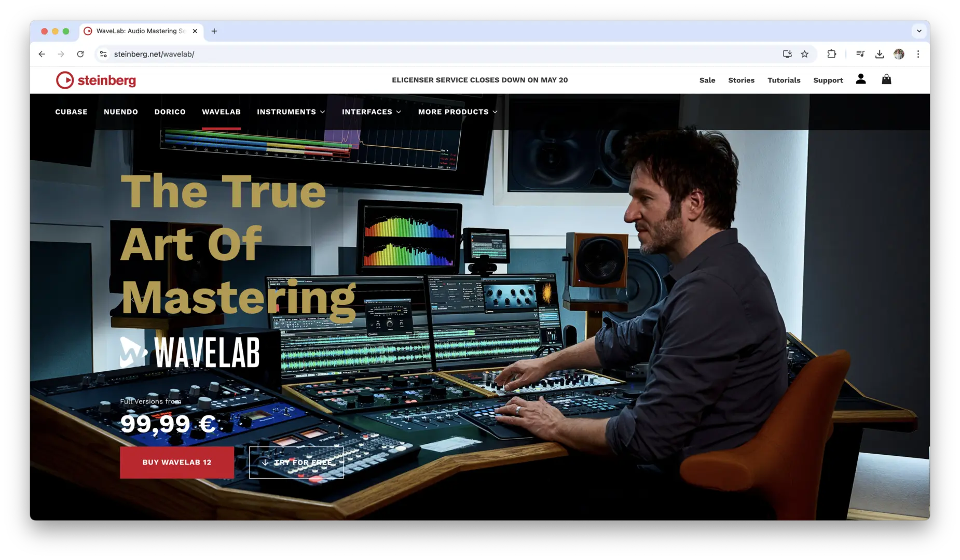View site information icon in address bar

pyautogui.click(x=103, y=54)
